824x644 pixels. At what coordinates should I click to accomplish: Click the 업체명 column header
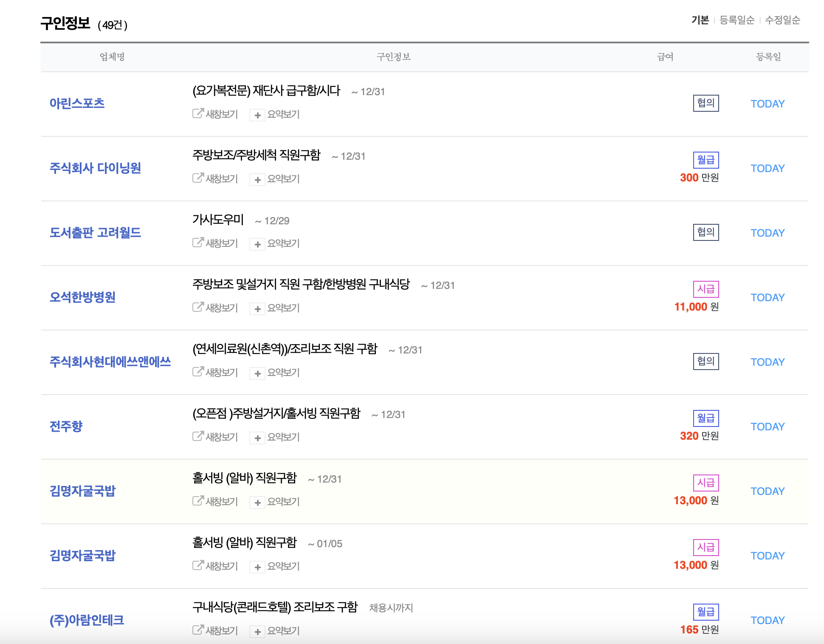[112, 56]
